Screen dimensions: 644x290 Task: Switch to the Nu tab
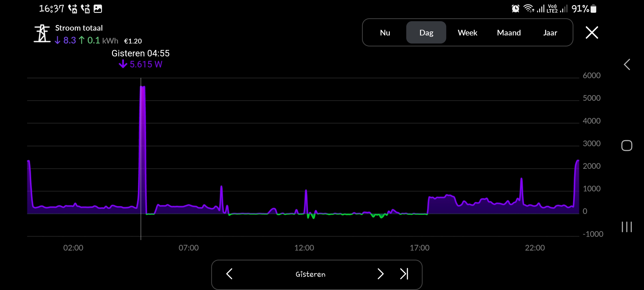[385, 33]
